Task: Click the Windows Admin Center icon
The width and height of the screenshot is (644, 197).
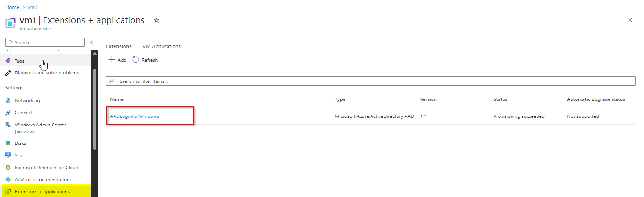Action: coord(8,125)
